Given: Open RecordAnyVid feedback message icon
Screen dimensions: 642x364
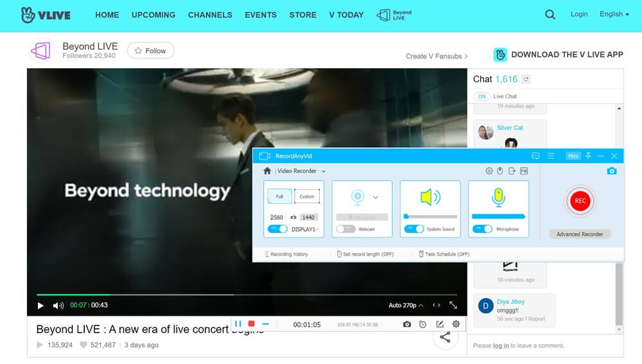Looking at the screenshot, I should coord(535,156).
